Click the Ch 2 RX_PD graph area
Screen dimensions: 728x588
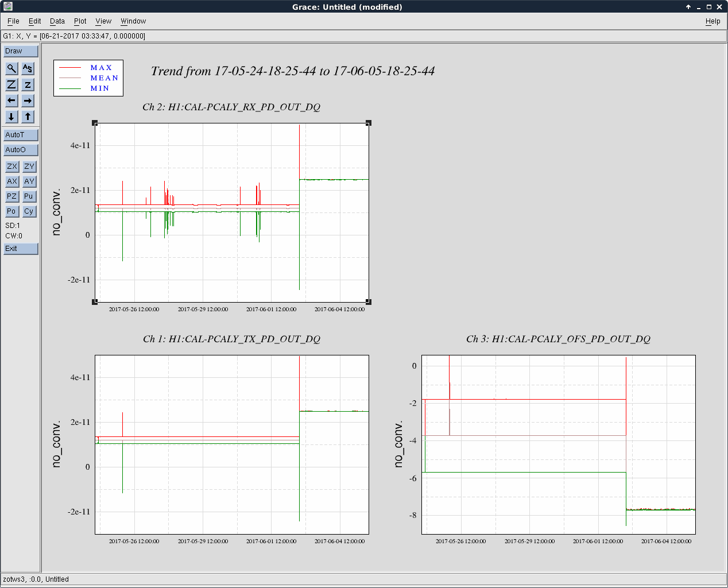click(x=232, y=212)
